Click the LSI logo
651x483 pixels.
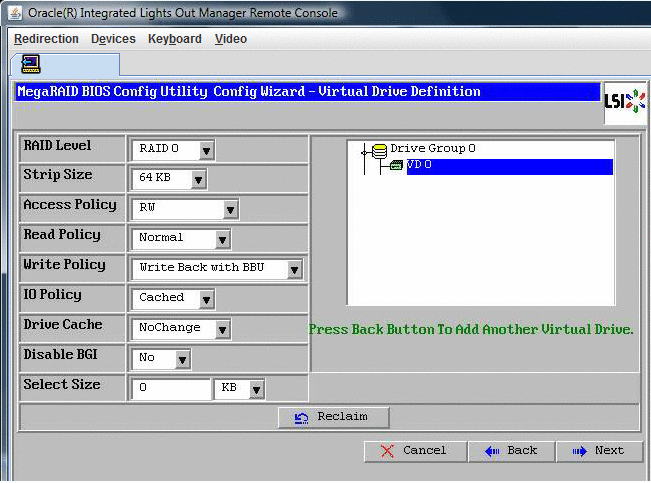pyautogui.click(x=624, y=102)
